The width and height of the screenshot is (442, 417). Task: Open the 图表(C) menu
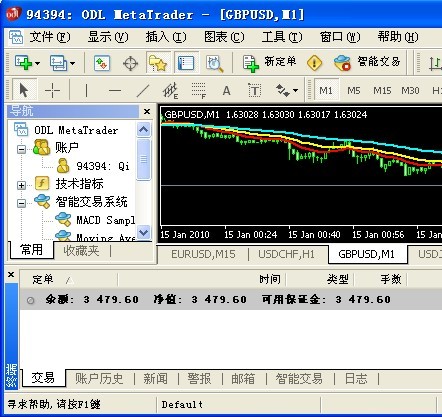224,37
